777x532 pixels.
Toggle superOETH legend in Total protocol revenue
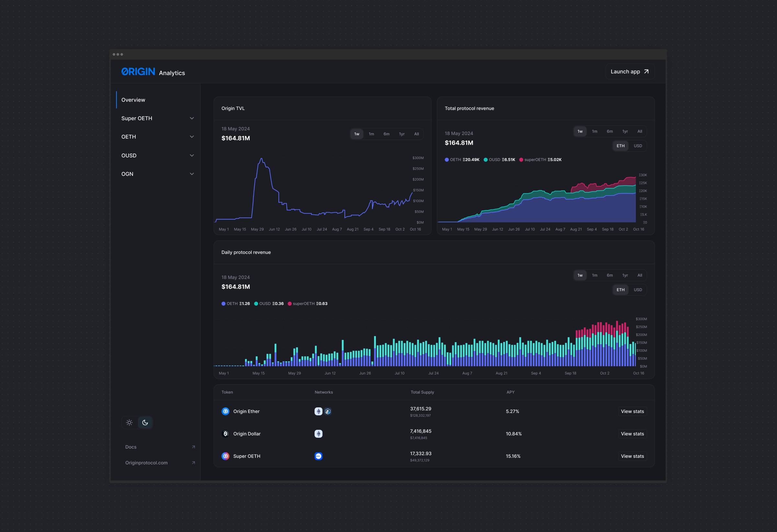coord(540,160)
